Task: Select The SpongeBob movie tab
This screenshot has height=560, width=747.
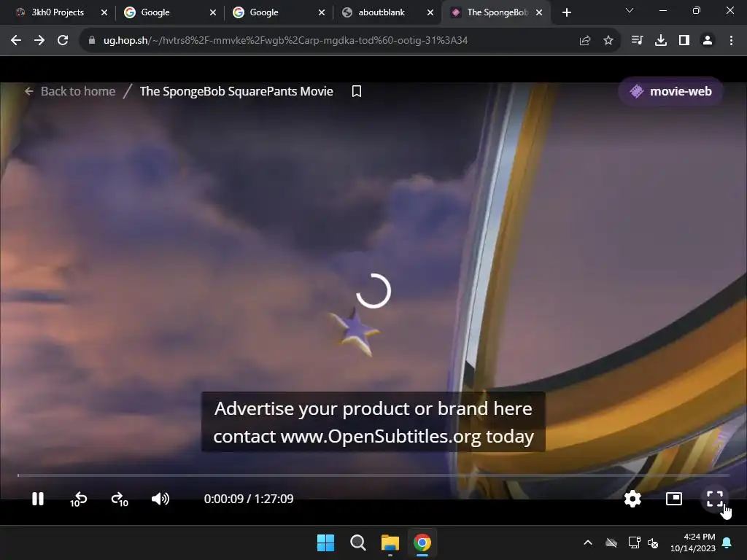Action: pos(498,12)
